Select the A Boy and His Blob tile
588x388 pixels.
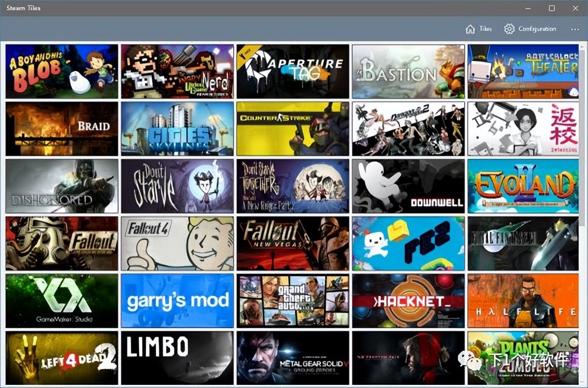(x=62, y=71)
